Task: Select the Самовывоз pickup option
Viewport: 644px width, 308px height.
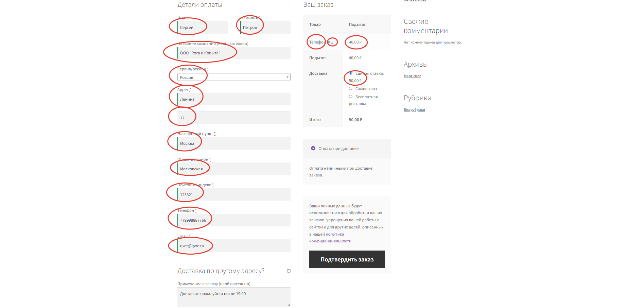Action: [351, 89]
